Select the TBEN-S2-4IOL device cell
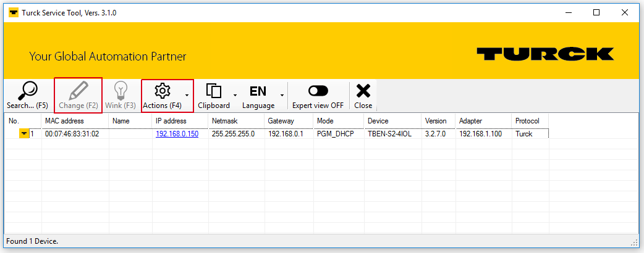The width and height of the screenshot is (644, 253). [x=392, y=134]
